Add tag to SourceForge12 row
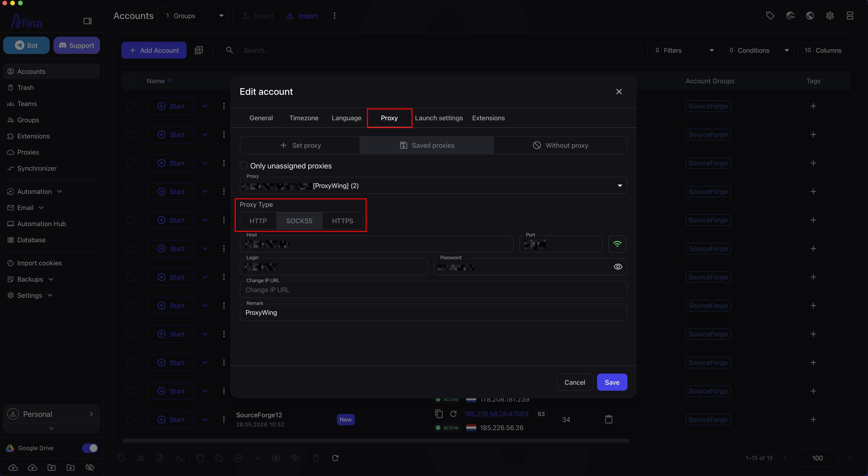The image size is (868, 476). (813, 419)
